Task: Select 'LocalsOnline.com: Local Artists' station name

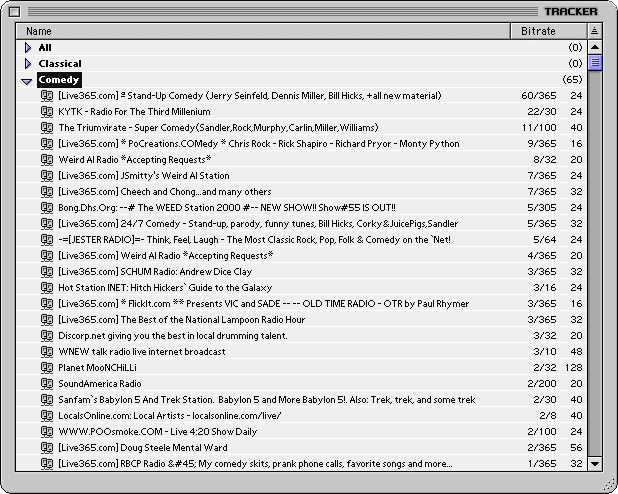Action: 170,416
